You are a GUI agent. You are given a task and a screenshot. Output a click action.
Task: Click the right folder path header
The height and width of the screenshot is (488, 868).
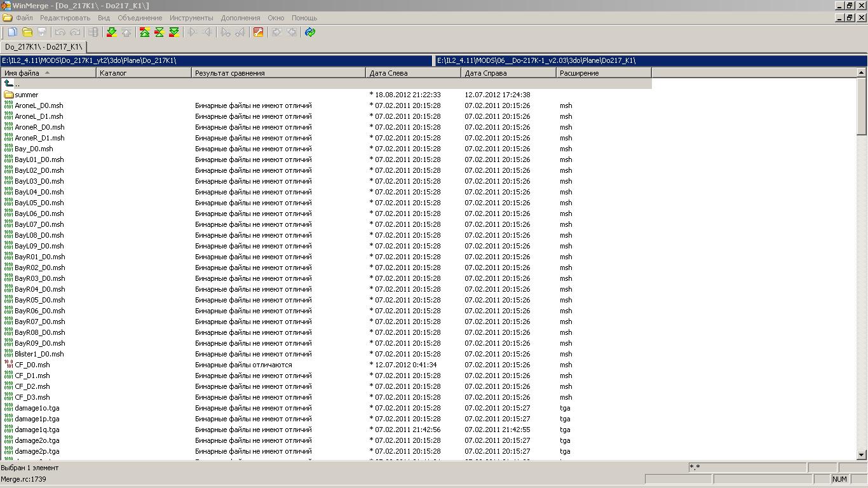tap(651, 61)
